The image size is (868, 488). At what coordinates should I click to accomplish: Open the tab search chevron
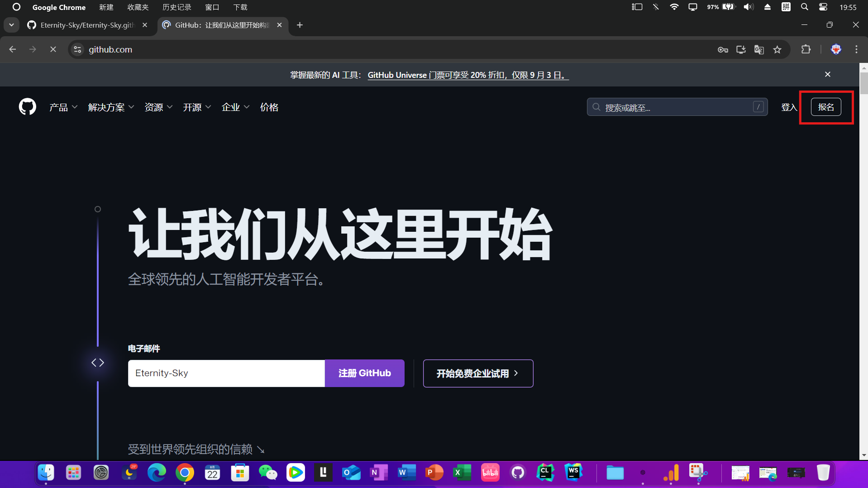[11, 25]
